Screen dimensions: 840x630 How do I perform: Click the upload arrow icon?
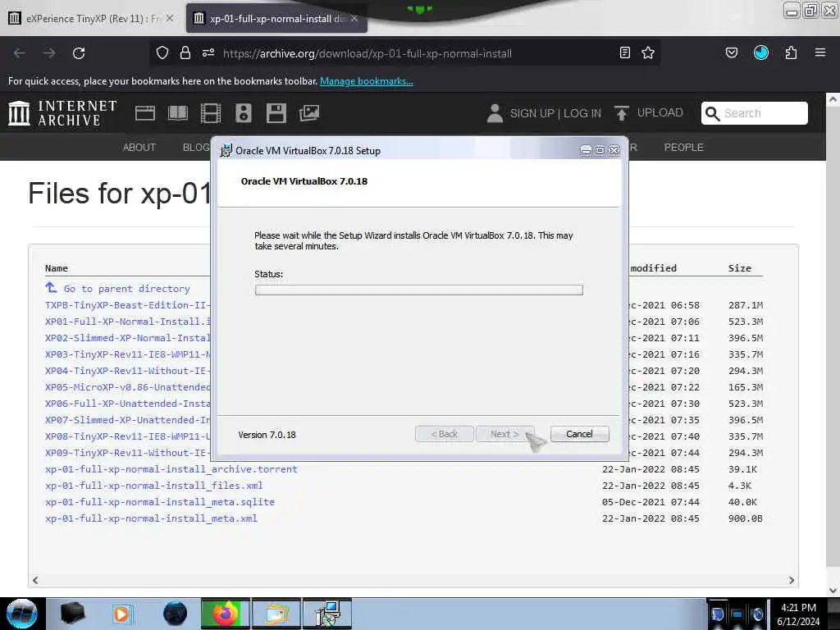[622, 113]
